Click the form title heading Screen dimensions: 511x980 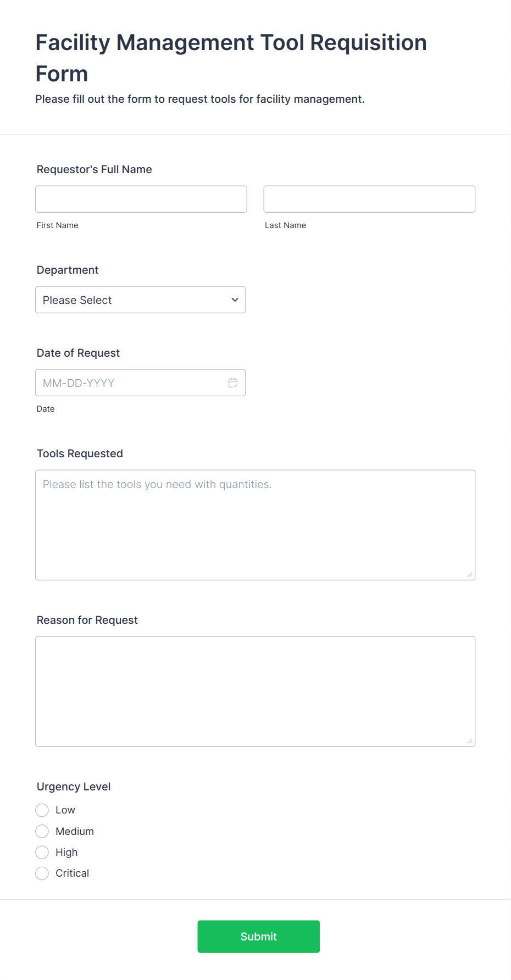[x=230, y=57]
